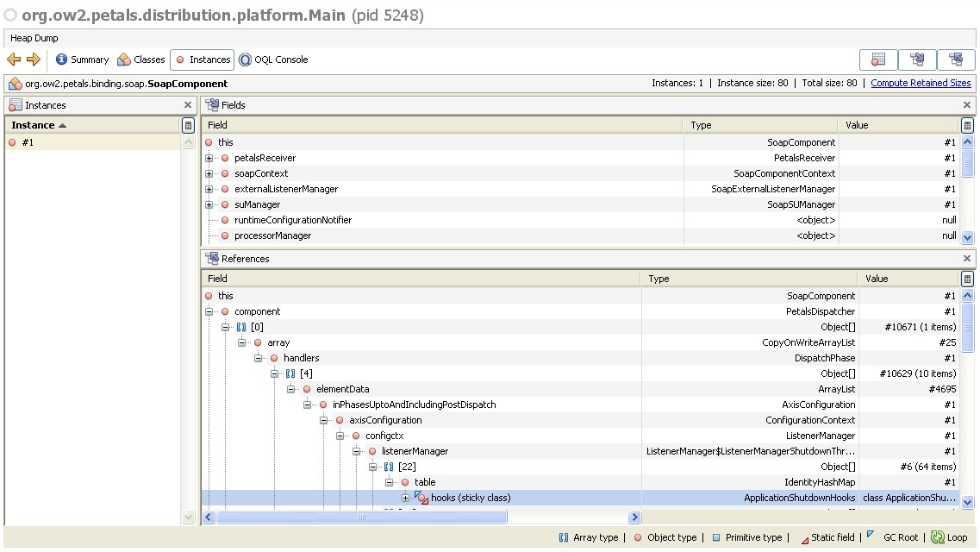Click Compute Retained Sizes link

(921, 83)
